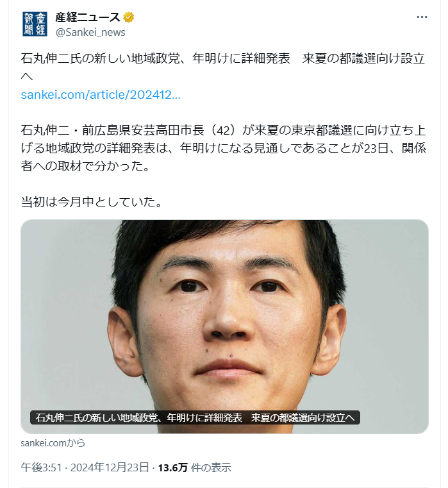The height and width of the screenshot is (488, 448).
Task: Open the Sankei Shimbun profile avatar logo
Action: (35, 24)
